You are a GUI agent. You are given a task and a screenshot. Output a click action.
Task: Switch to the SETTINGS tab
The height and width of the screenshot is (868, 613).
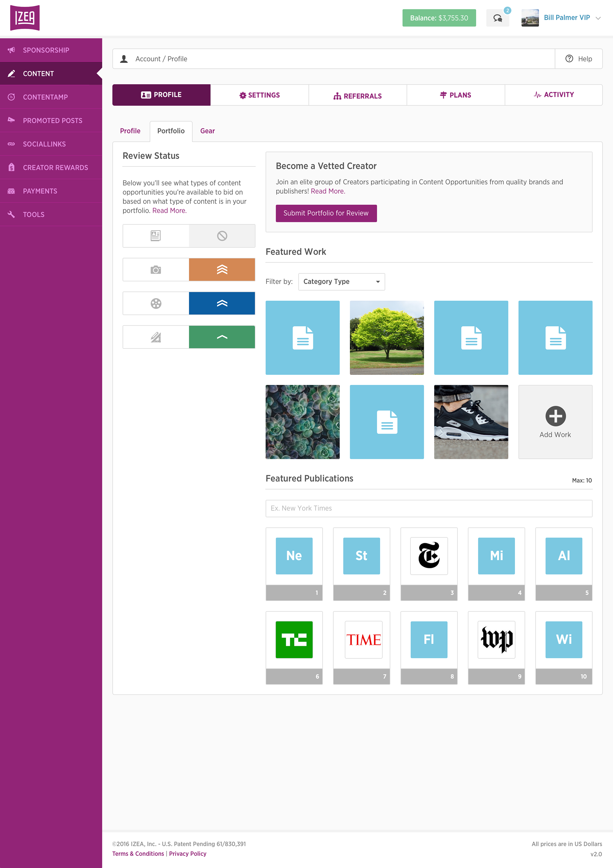260,95
